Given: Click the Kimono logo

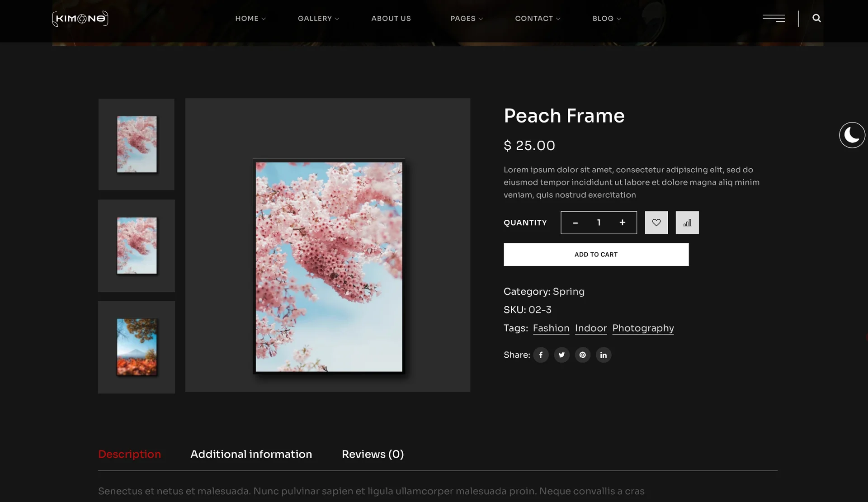Looking at the screenshot, I should (x=80, y=19).
